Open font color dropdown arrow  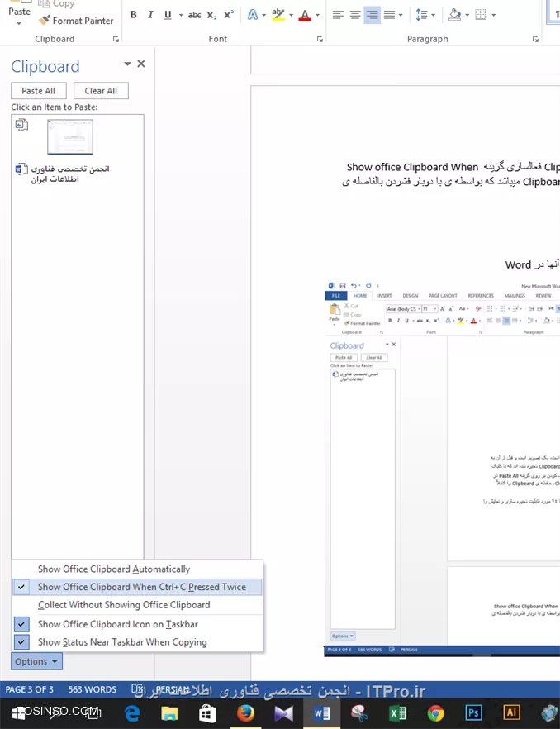(x=317, y=15)
